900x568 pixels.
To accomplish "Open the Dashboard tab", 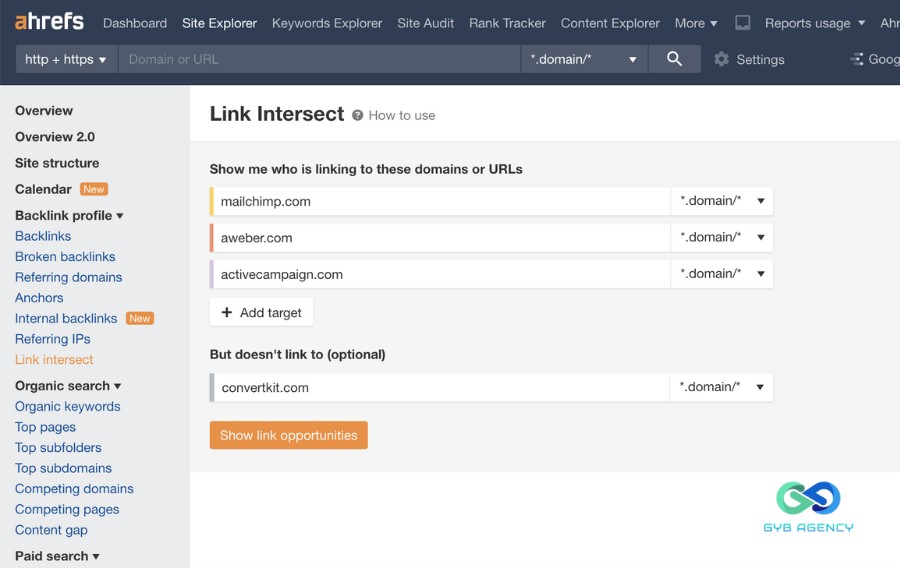I will 135,24.
